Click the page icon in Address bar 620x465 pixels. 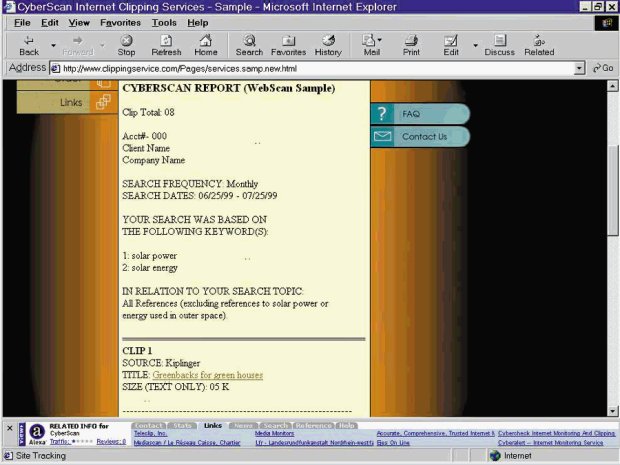(56, 68)
